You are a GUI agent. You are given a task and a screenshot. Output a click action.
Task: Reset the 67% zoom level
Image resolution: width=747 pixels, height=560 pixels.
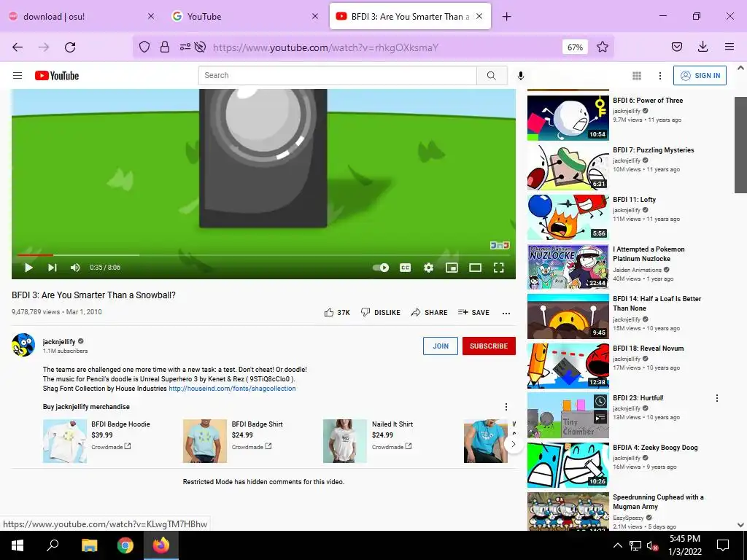coord(575,47)
